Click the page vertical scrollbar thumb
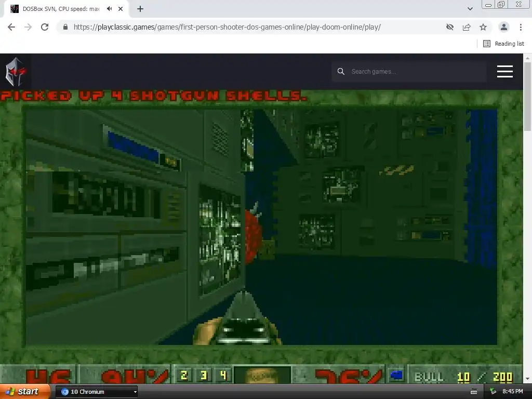Image resolution: width=532 pixels, height=399 pixels. click(527, 96)
